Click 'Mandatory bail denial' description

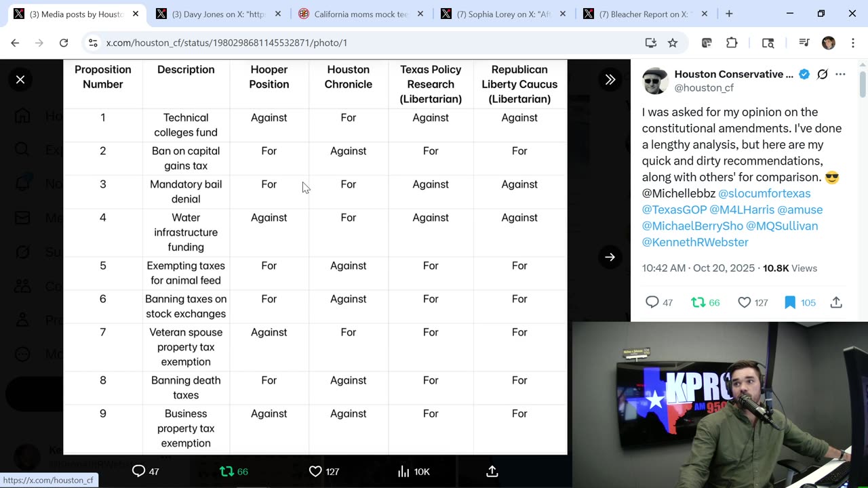[186, 191]
